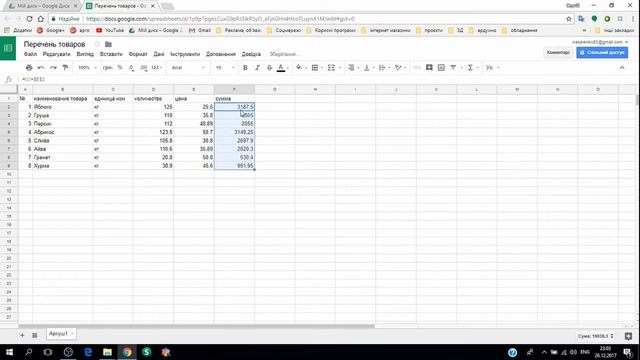Click the formula bar input

click(327, 79)
